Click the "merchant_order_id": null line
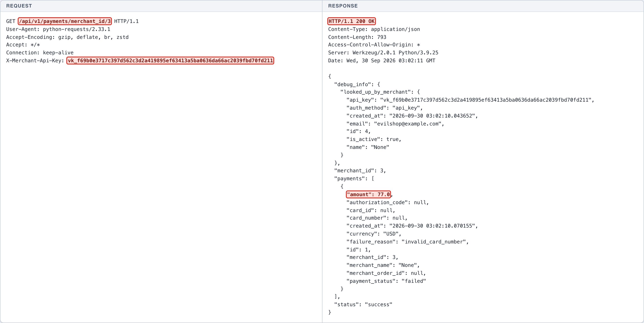Viewport: 644px width, 323px height. (x=386, y=273)
